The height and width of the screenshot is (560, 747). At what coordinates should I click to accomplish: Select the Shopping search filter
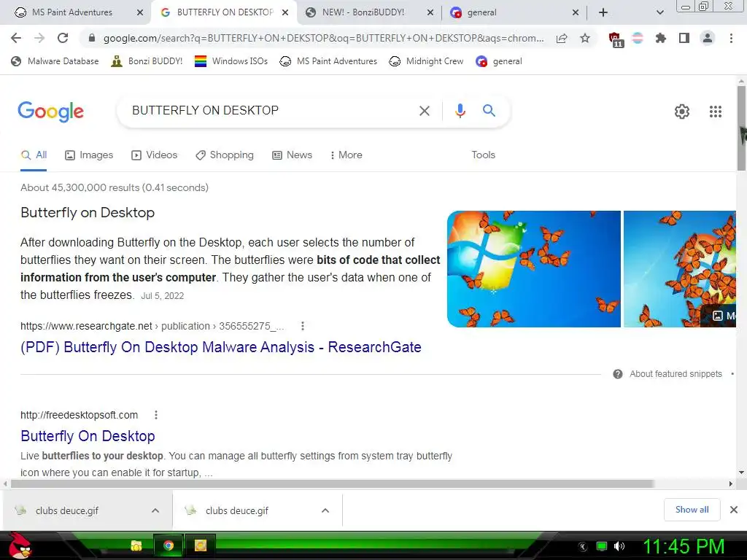pyautogui.click(x=225, y=155)
